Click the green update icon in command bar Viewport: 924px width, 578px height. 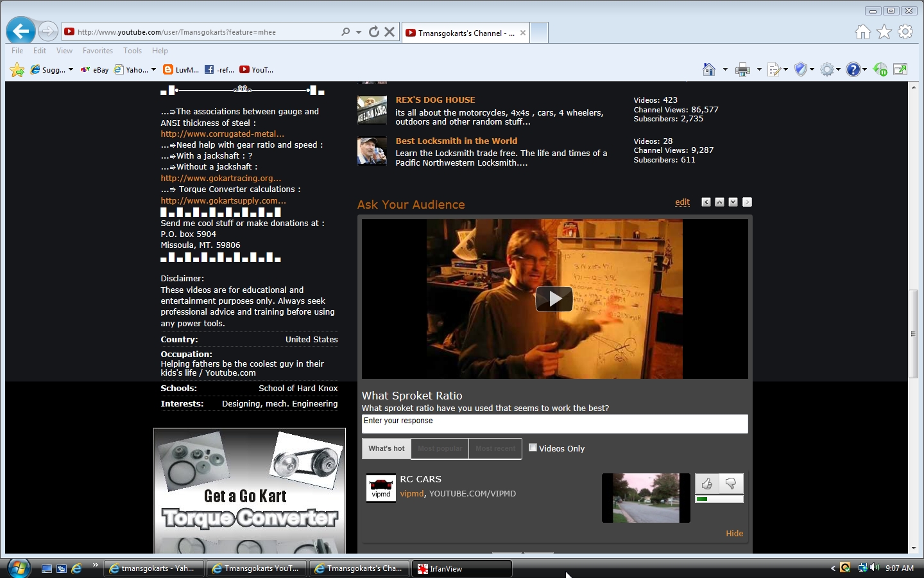[880, 69]
